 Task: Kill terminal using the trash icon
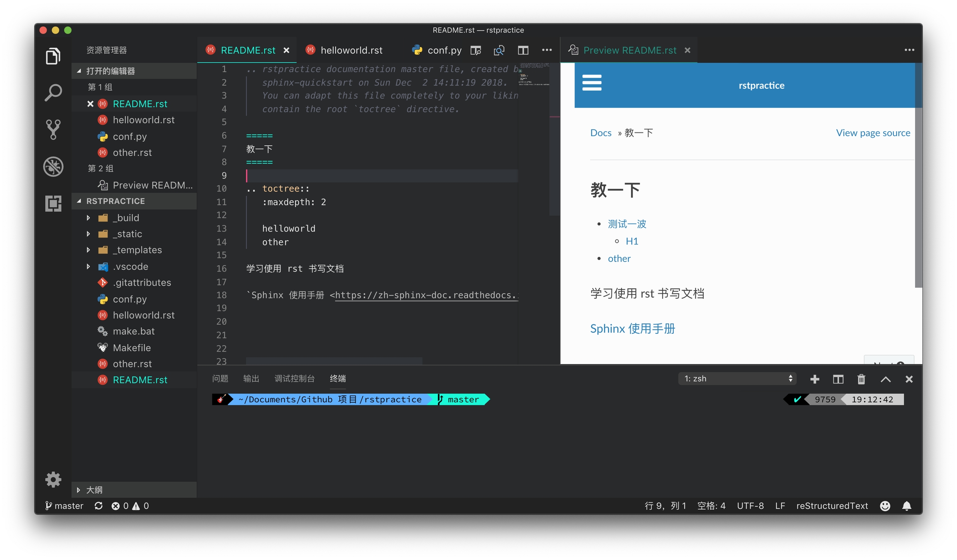pos(861,379)
